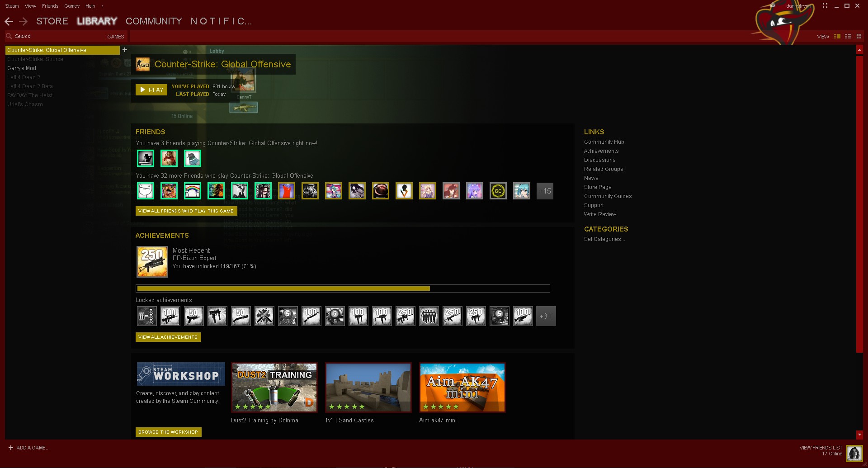
Task: Click your profile avatar at bottom right
Action: 854,454
